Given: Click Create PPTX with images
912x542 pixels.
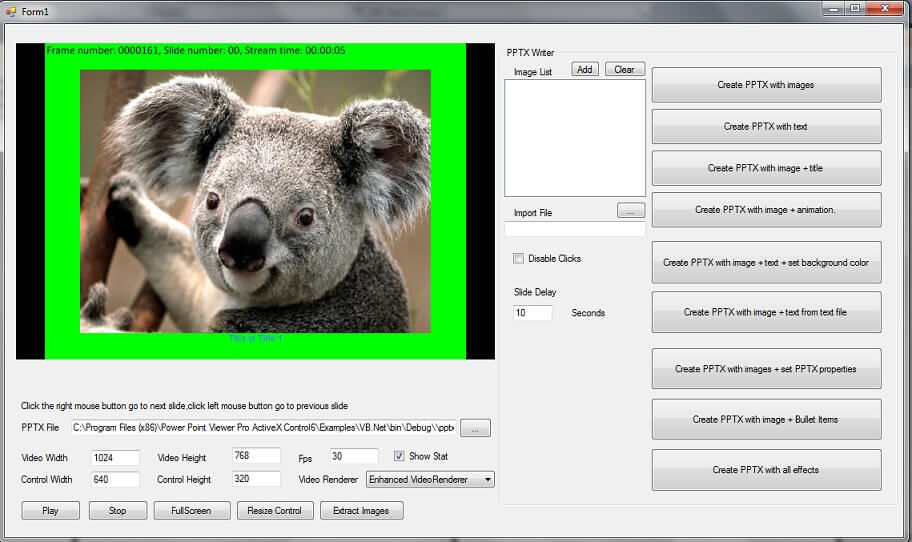Looking at the screenshot, I should (766, 85).
